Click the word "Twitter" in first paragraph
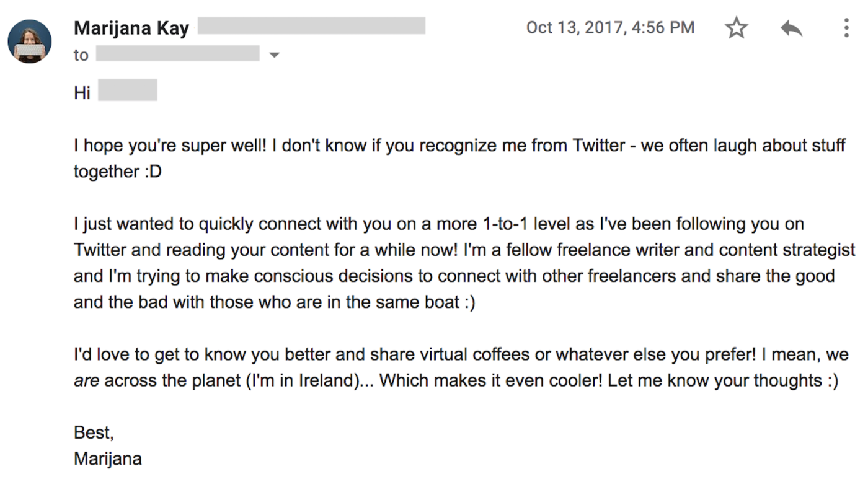868x482 pixels. pos(599,146)
